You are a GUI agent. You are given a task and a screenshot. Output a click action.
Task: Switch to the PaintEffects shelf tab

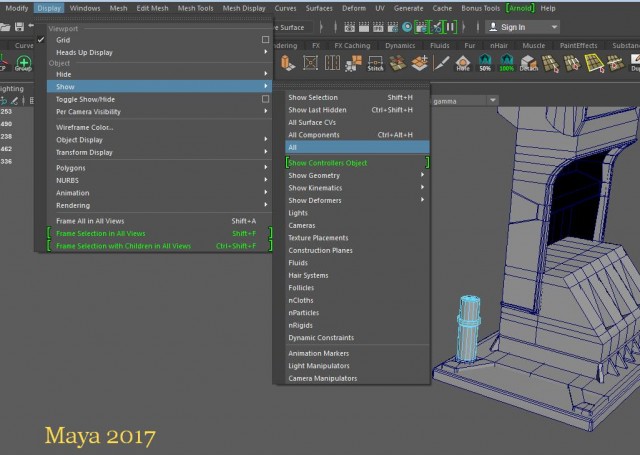(578, 46)
